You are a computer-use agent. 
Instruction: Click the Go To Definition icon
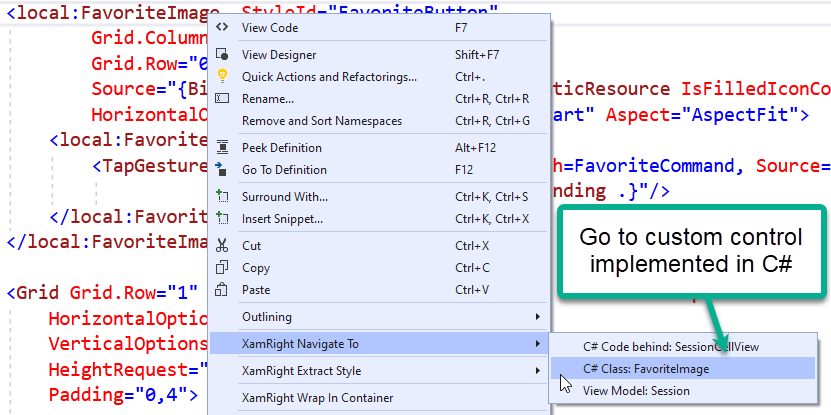click(x=222, y=170)
